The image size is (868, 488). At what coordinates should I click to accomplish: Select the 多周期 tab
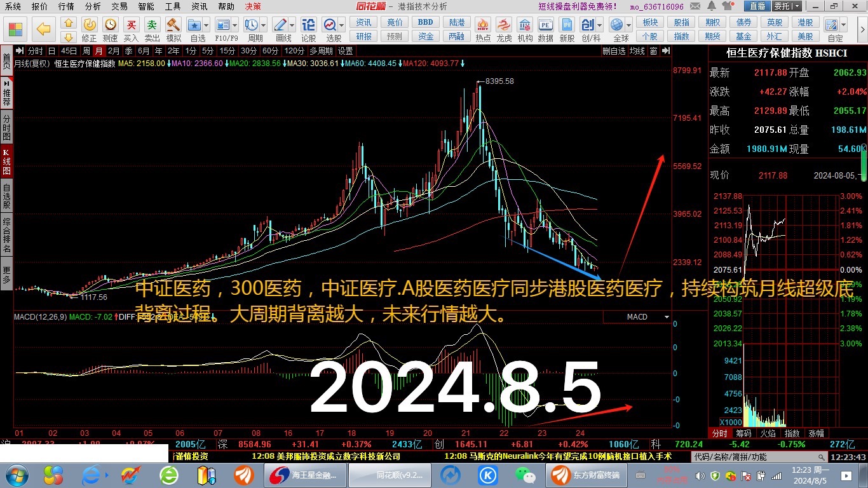(x=322, y=51)
